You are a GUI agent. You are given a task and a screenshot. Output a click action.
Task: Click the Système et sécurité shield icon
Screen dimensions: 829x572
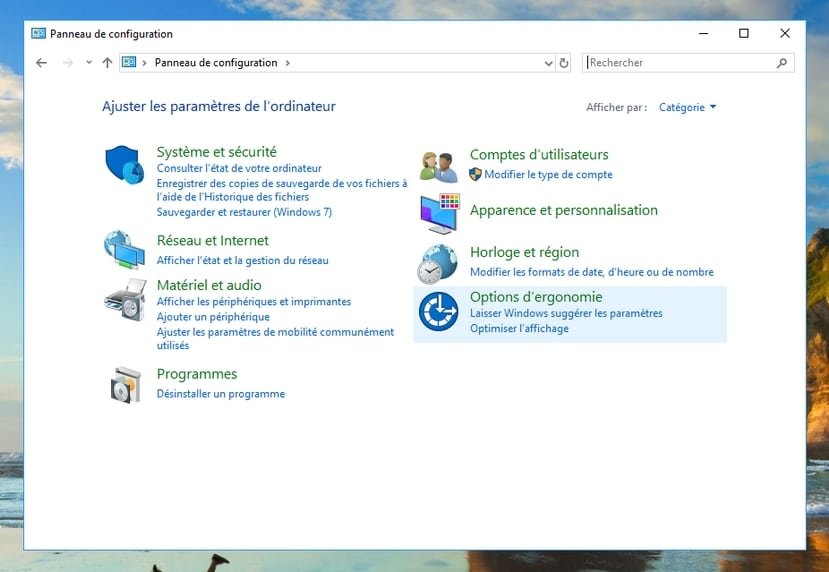[125, 165]
